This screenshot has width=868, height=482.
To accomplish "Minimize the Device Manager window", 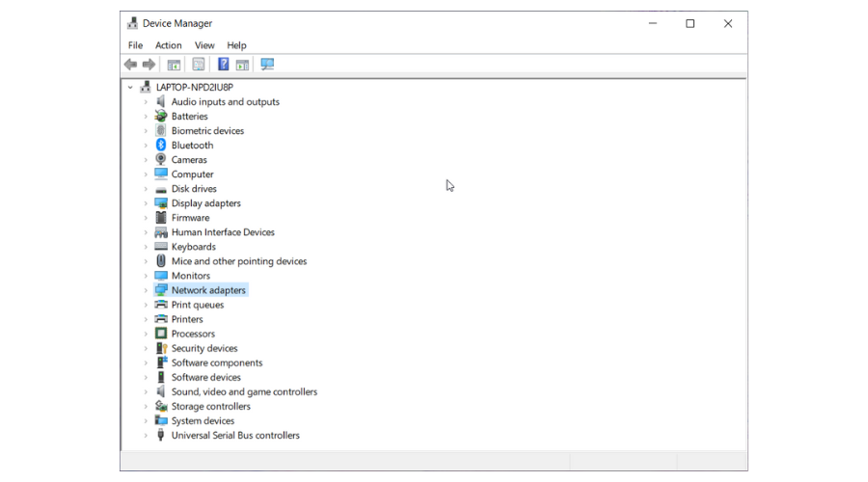I will point(653,23).
